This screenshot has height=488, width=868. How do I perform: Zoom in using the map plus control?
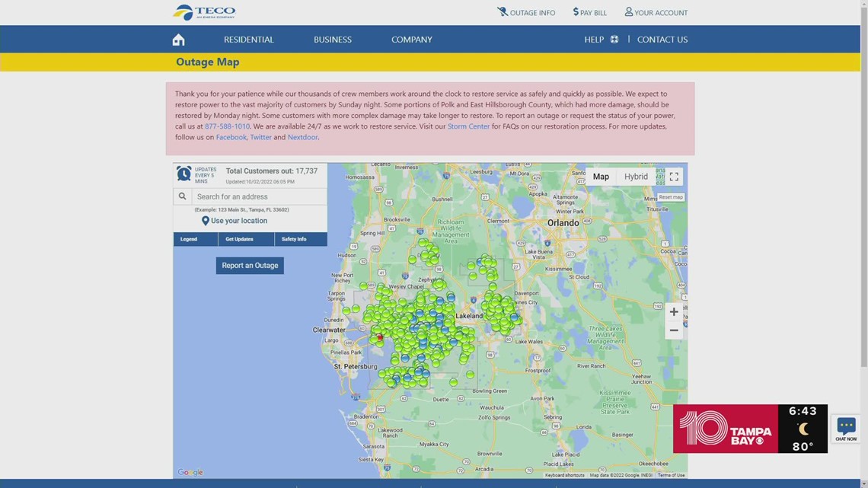(x=673, y=311)
